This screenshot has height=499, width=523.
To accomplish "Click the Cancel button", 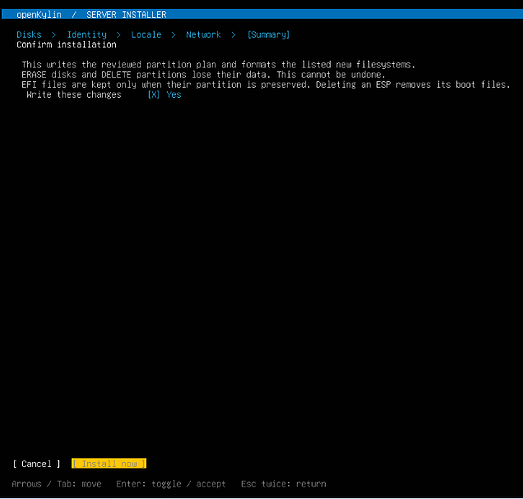I will (x=36, y=464).
